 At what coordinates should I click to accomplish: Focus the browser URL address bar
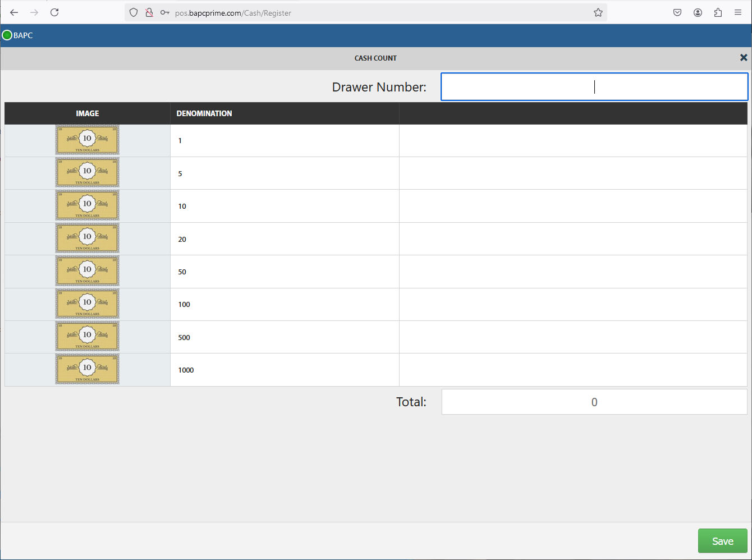382,13
